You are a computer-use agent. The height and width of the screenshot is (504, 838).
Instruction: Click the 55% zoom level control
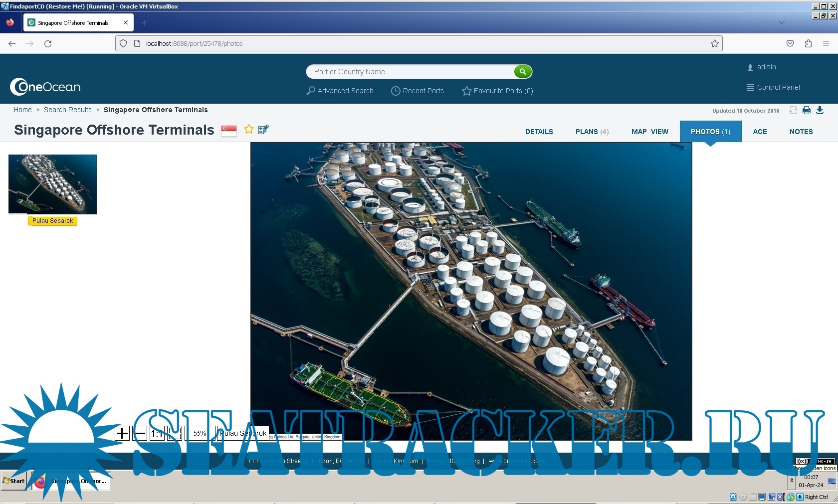pos(200,433)
